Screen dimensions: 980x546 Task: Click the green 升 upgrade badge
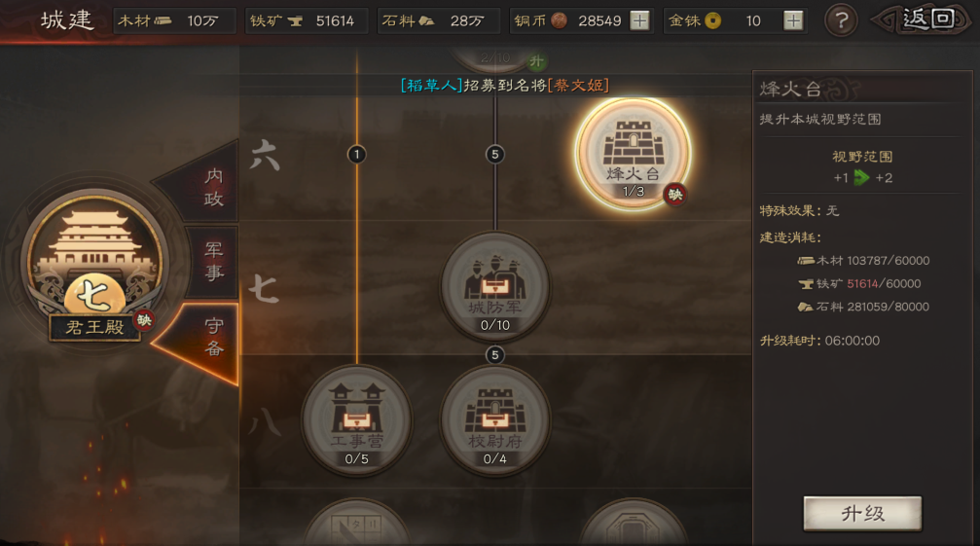tap(536, 61)
